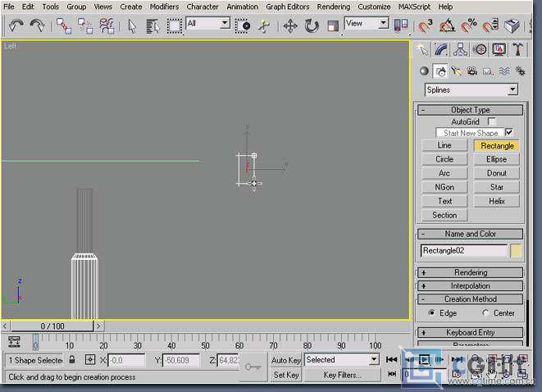Toggle Set Key mode
542x392 pixels.
(286, 375)
